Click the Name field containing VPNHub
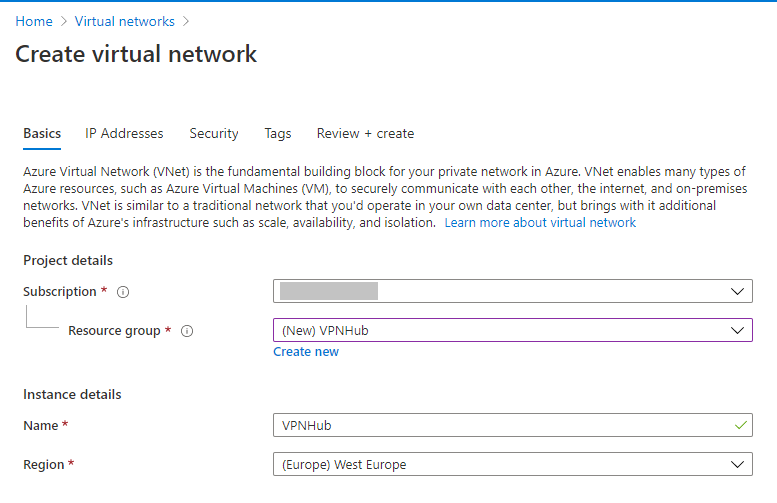 tap(512, 425)
